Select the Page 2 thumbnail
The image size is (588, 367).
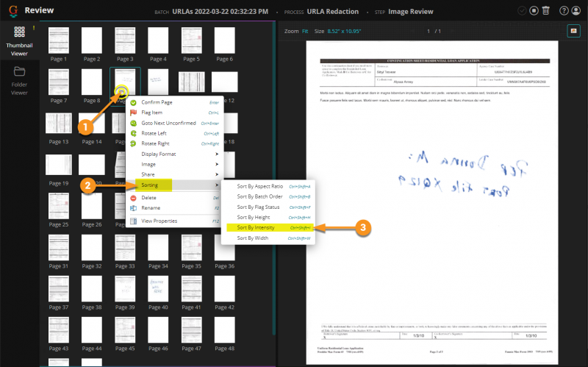click(x=92, y=40)
